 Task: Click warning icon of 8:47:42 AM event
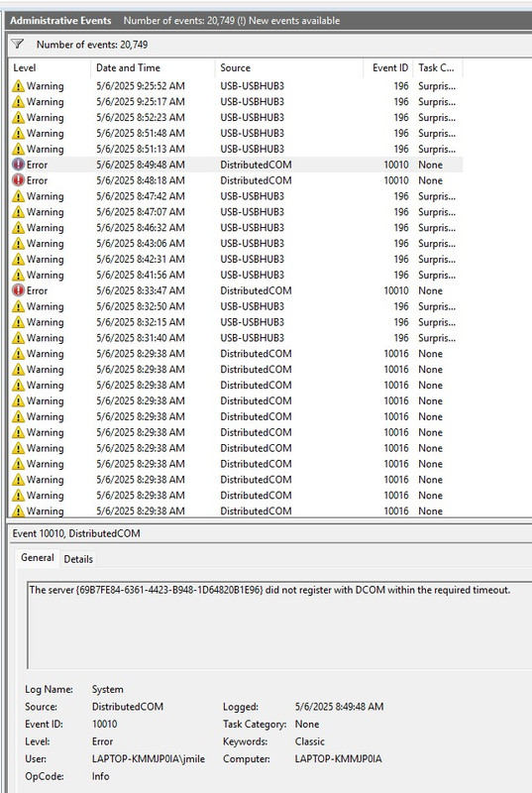[x=18, y=195]
